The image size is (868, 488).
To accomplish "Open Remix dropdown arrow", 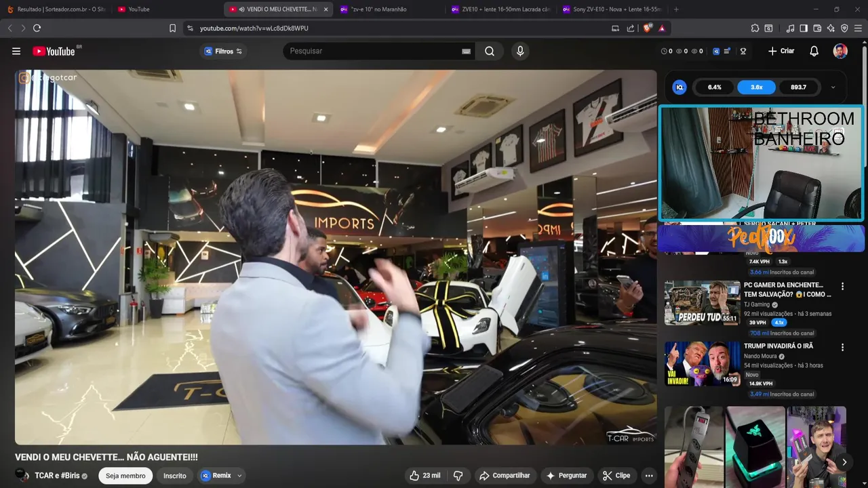I will point(239,476).
